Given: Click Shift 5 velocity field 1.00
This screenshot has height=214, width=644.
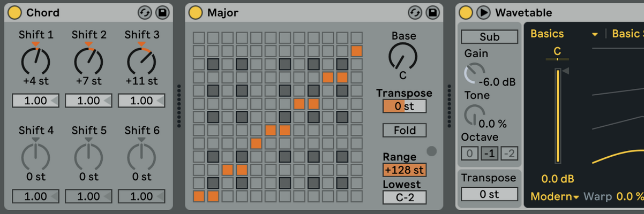Looking at the screenshot, I should click(88, 196).
